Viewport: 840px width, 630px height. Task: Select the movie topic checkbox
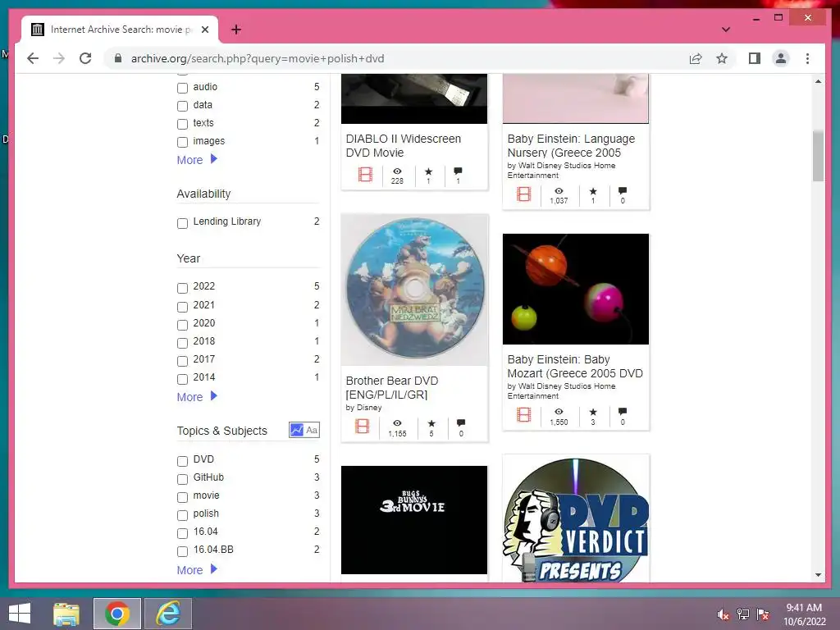(183, 496)
